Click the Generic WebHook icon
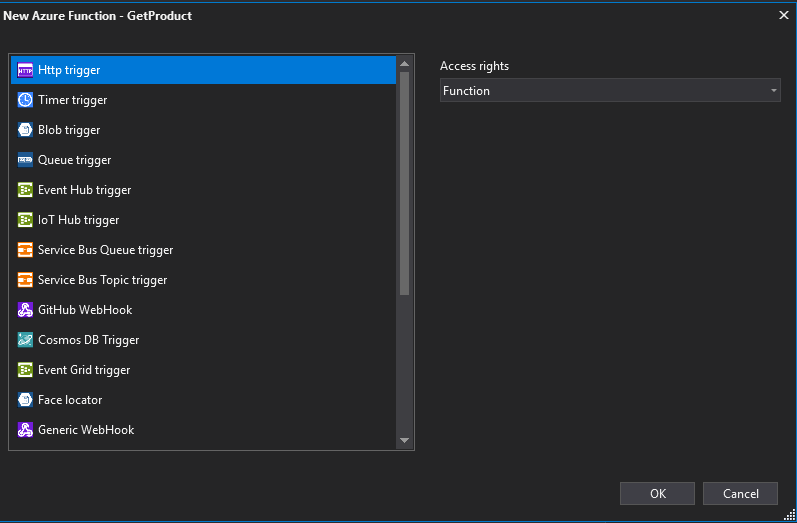This screenshot has height=523, width=797. click(x=25, y=430)
